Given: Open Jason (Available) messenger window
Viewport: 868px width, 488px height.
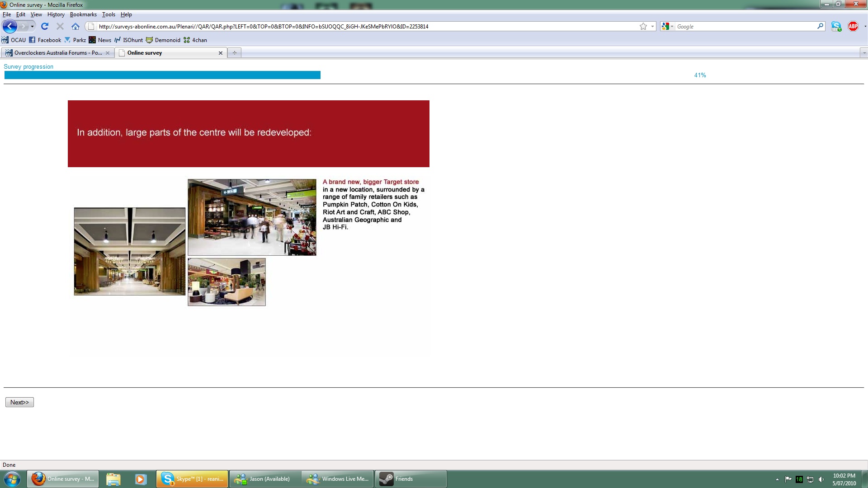Looking at the screenshot, I should click(265, 479).
